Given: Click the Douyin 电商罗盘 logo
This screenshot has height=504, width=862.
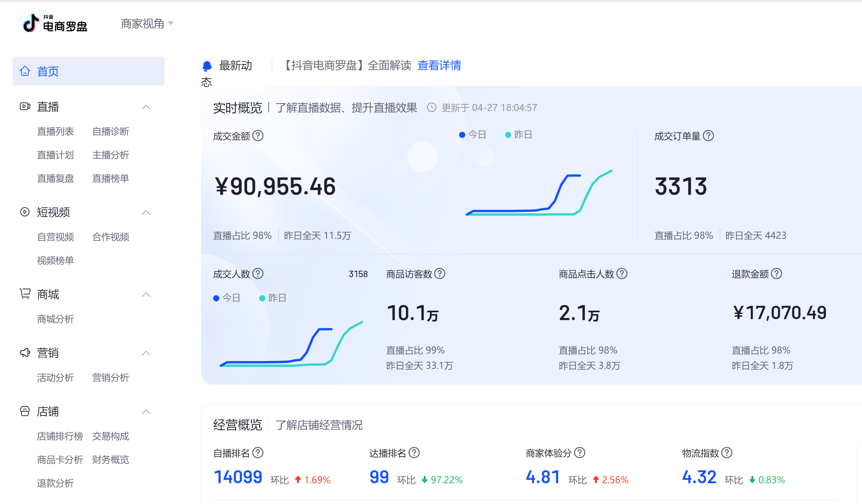Looking at the screenshot, I should [55, 23].
